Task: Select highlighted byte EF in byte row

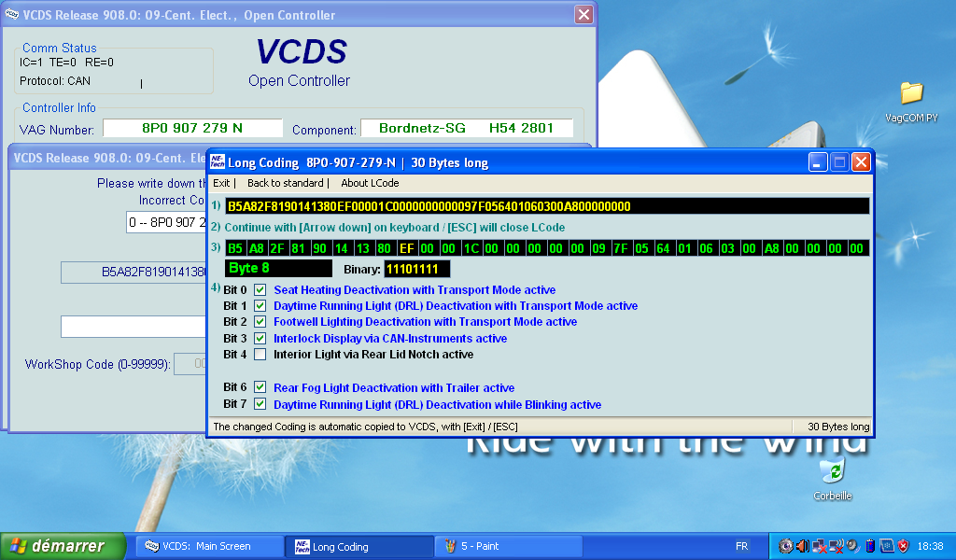Action: pos(406,248)
